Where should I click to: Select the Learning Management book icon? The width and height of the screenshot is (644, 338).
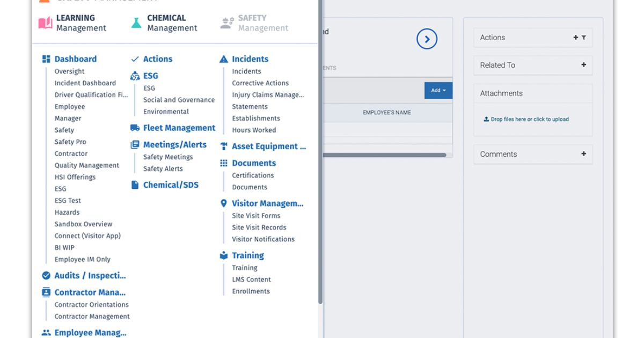(45, 22)
